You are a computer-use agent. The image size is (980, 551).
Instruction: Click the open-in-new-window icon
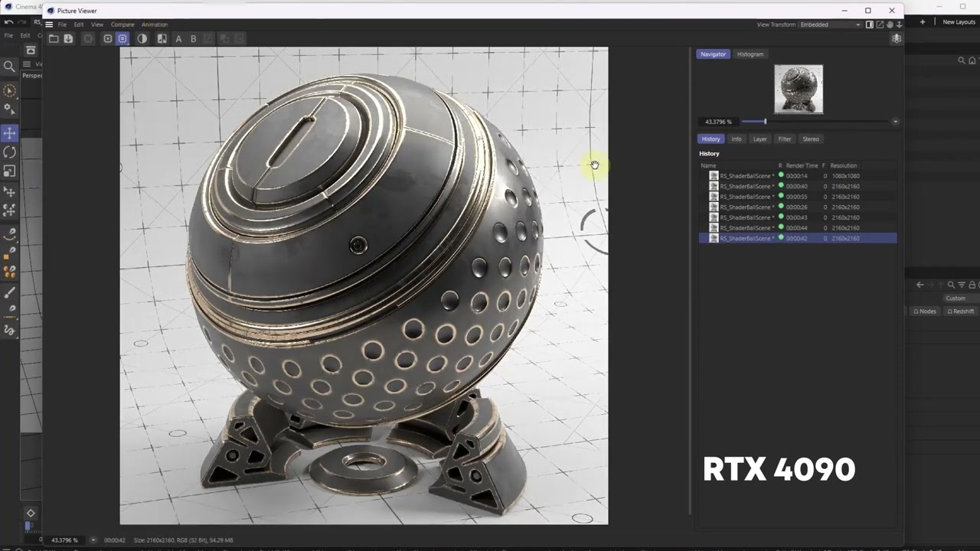point(880,24)
